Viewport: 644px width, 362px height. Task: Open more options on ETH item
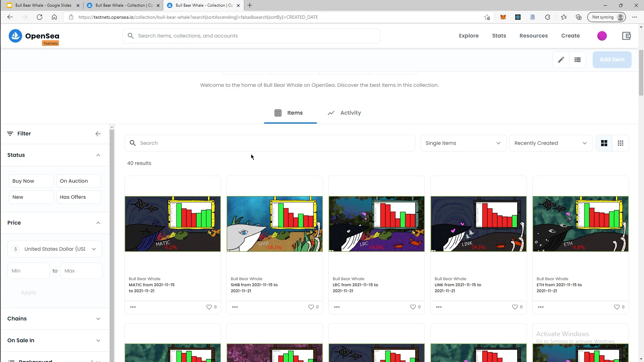point(541,307)
